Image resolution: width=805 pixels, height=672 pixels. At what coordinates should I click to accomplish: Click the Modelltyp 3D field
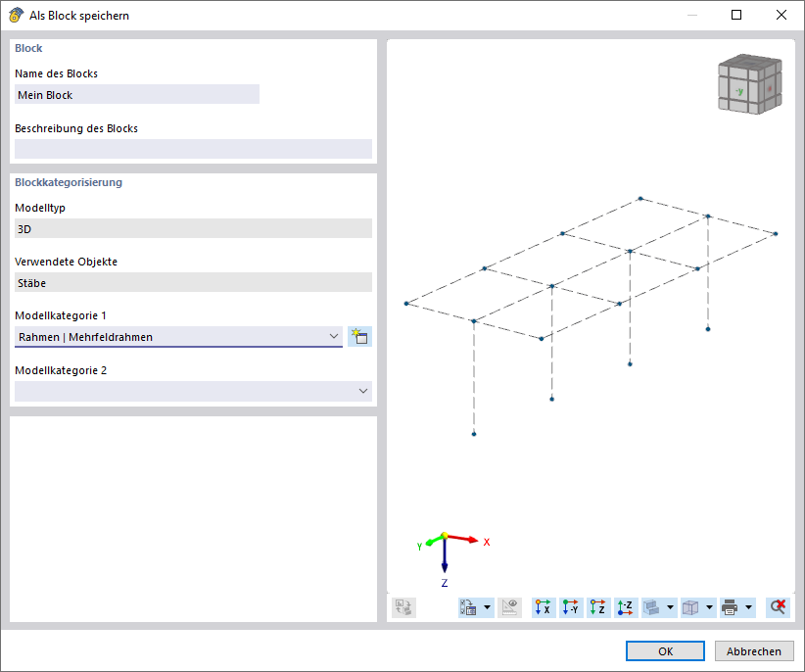pyautogui.click(x=193, y=228)
